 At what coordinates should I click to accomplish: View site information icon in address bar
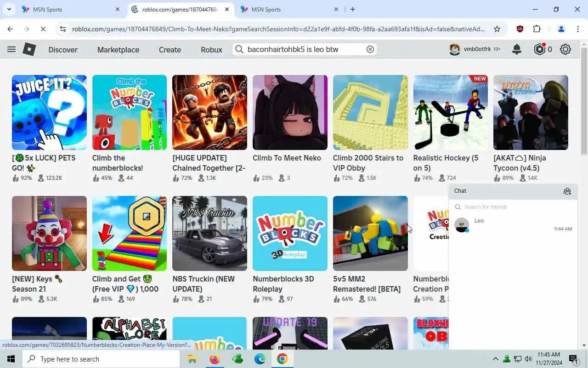pos(63,29)
